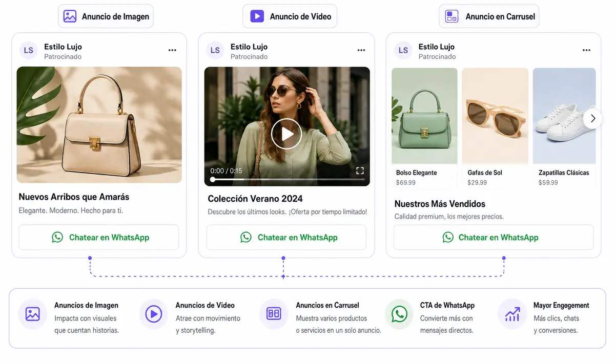Click the image icon in Anuncio de Imagen tab
The image size is (615, 364).
(x=70, y=16)
